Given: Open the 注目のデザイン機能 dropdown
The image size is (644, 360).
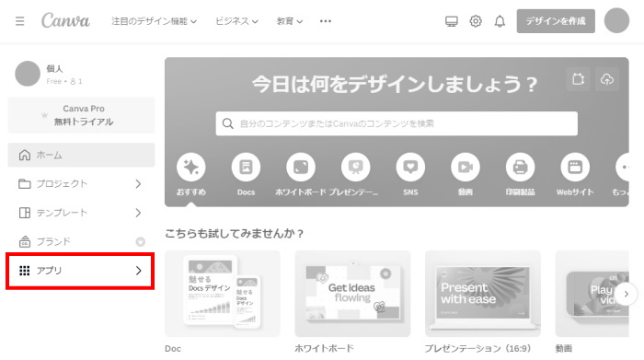Looking at the screenshot, I should 154,21.
